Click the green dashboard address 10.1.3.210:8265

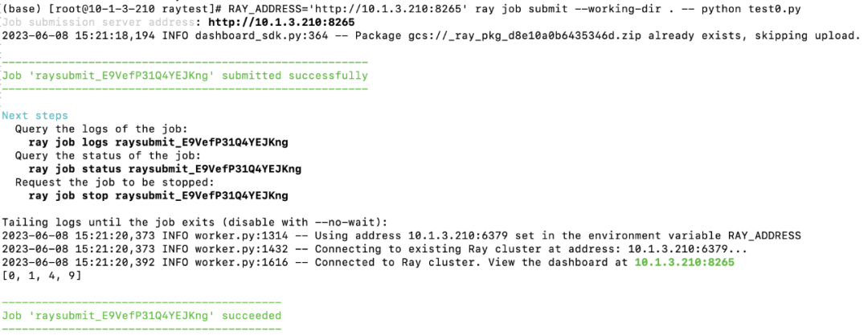point(684,262)
